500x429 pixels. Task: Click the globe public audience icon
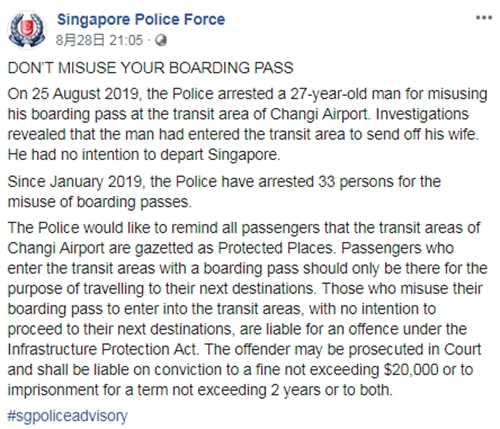click(161, 41)
